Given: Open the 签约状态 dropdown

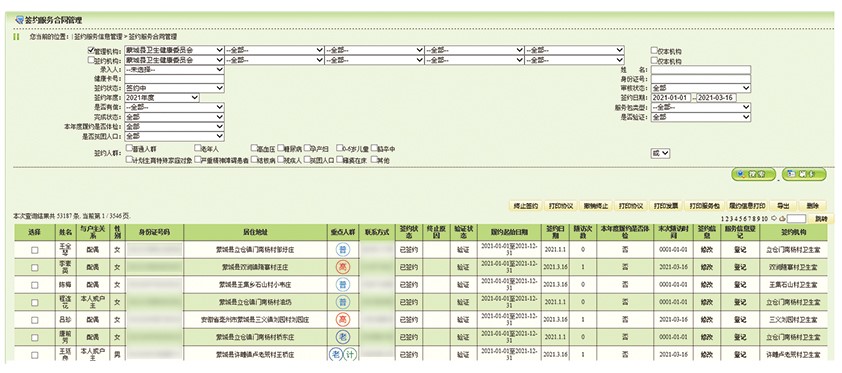Looking at the screenshot, I should (x=174, y=88).
